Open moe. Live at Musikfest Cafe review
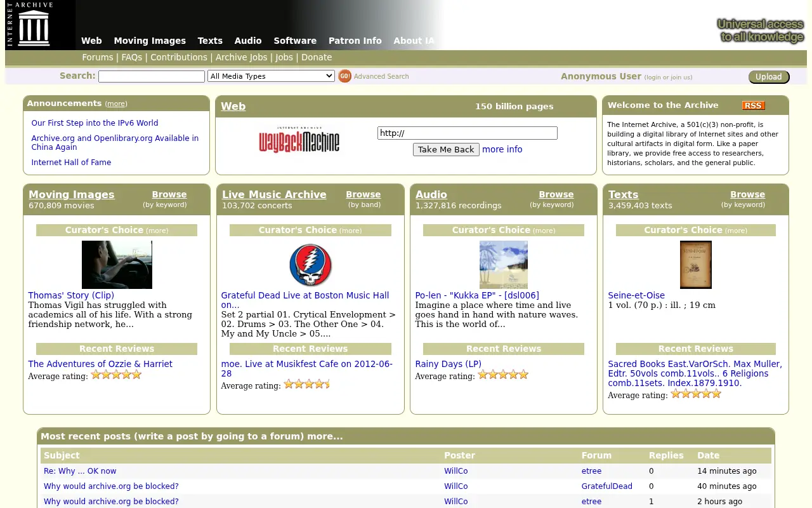Screen dimensions: 812x508 click(x=307, y=368)
